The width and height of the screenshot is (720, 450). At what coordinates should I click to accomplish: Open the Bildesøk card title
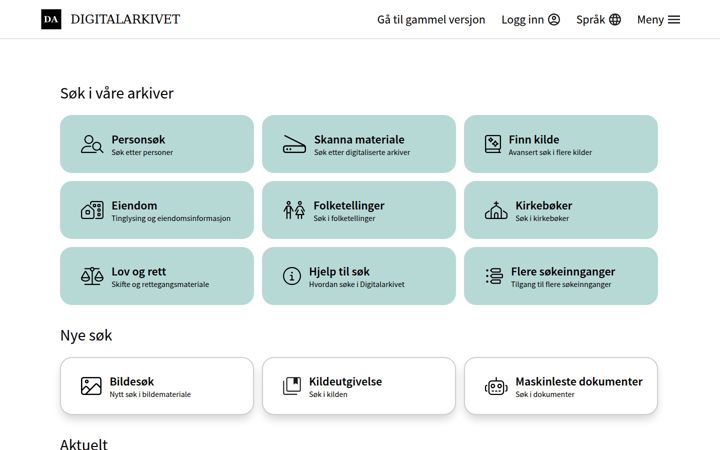click(x=132, y=381)
